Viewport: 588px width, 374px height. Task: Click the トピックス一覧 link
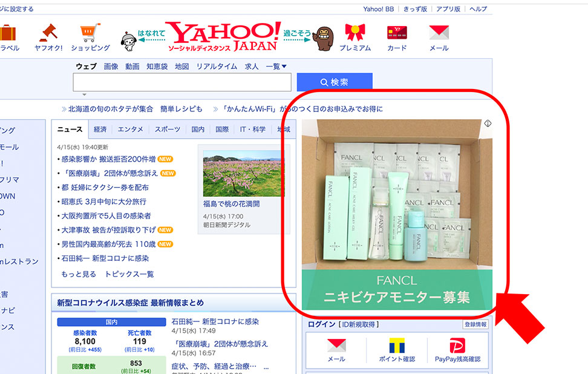click(x=129, y=274)
